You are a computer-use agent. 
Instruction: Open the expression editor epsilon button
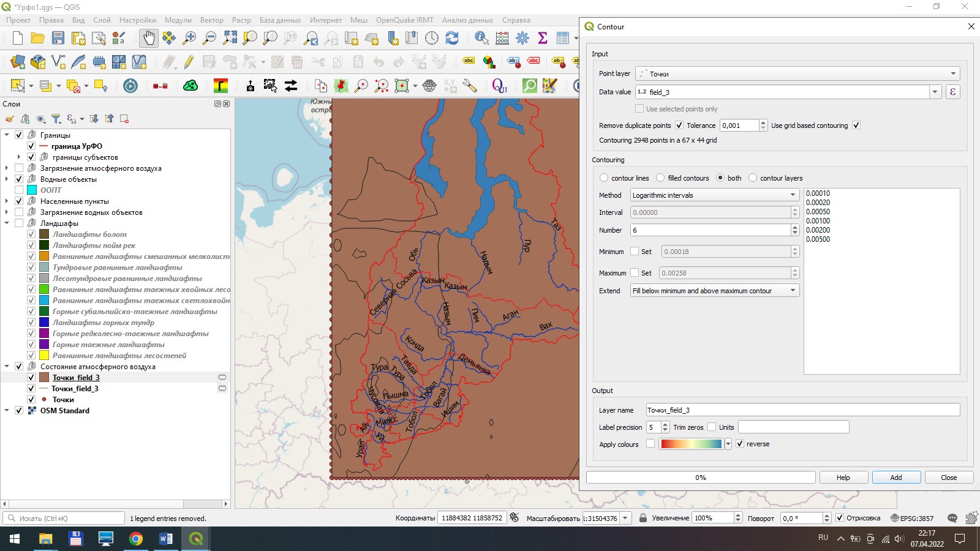952,92
